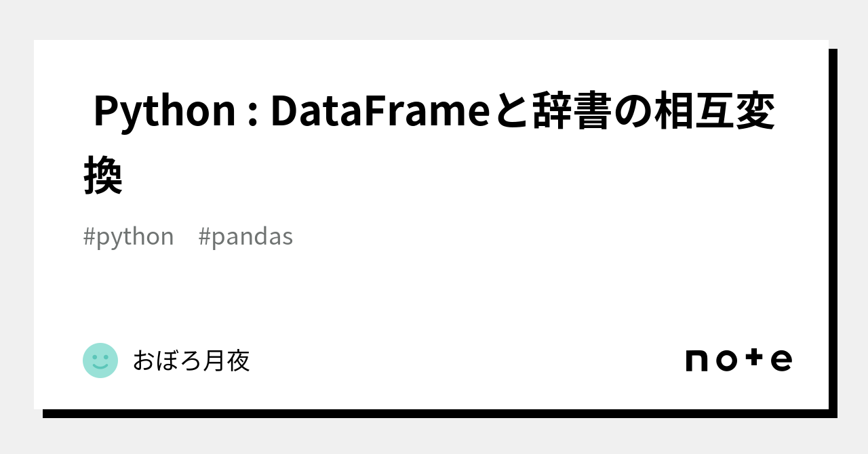Open the #python hashtag
Image resolution: width=868 pixels, height=454 pixels.
click(x=129, y=236)
